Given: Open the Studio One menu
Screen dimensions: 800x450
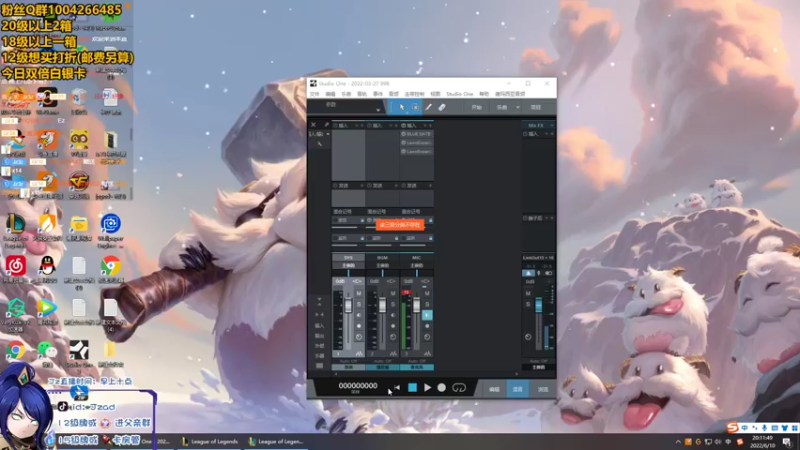Looking at the screenshot, I should [x=460, y=94].
